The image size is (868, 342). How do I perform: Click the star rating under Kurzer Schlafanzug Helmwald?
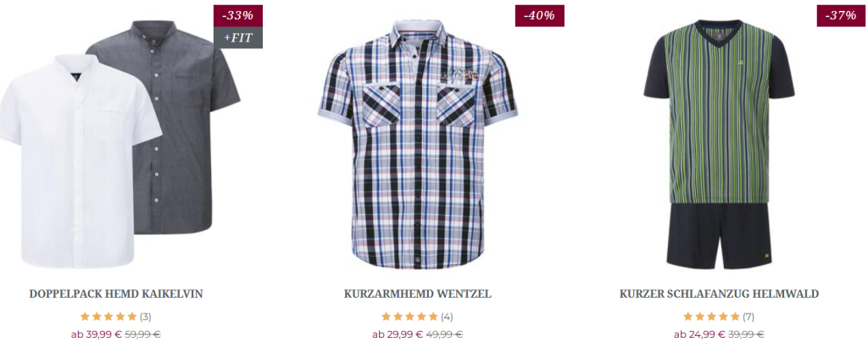point(711,317)
